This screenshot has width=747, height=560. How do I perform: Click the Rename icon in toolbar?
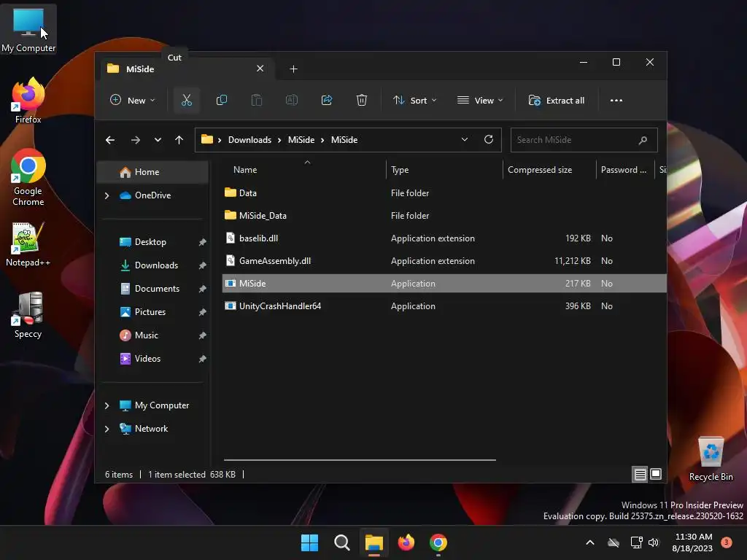pos(292,100)
